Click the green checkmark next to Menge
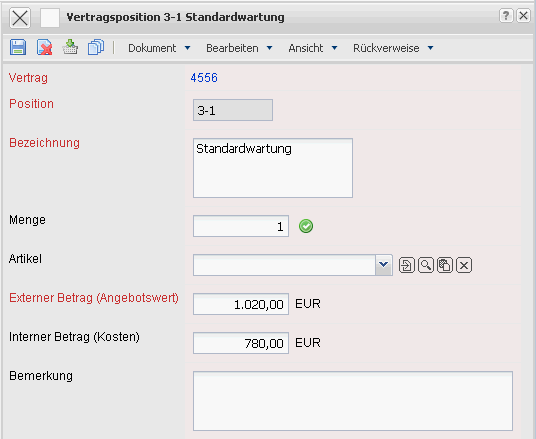 pos(306,226)
